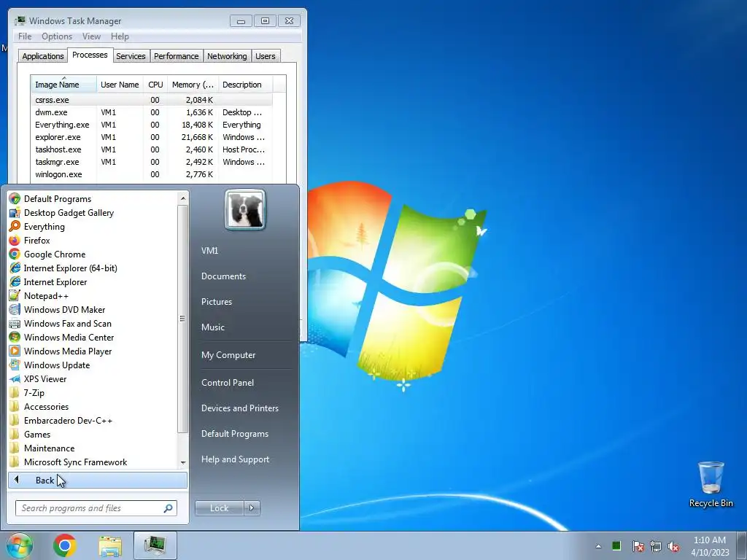Screen dimensions: 747x560
Task: Open Windows Fax and Scan
Action: point(67,323)
